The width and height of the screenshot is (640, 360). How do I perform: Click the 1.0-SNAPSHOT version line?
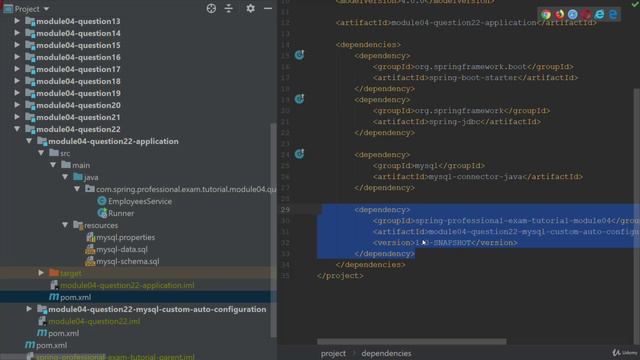[x=445, y=242]
